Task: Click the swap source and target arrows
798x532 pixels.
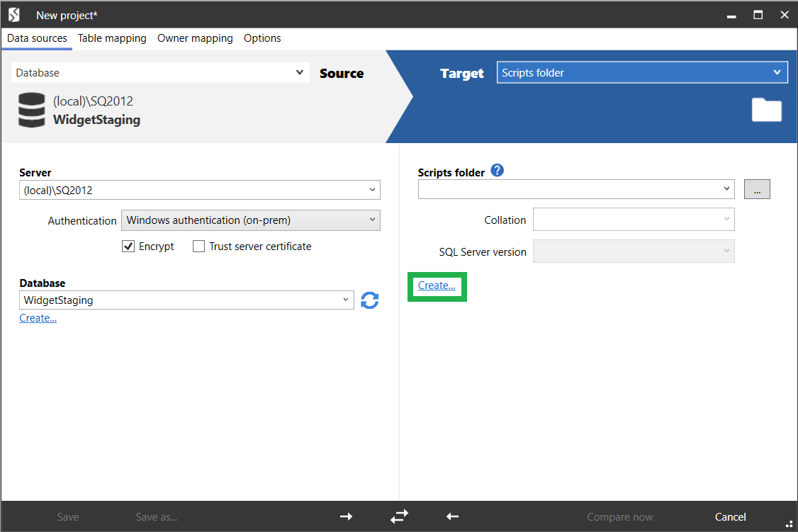Action: tap(399, 516)
